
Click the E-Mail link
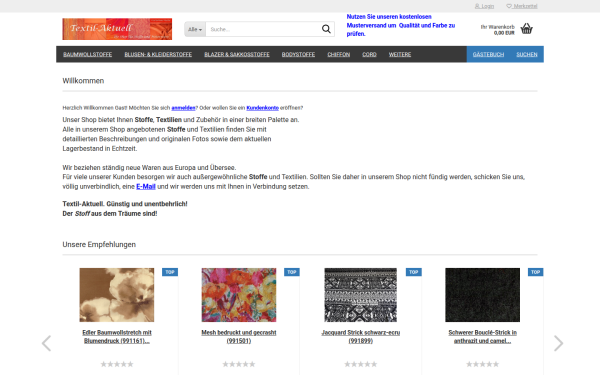coord(146,187)
